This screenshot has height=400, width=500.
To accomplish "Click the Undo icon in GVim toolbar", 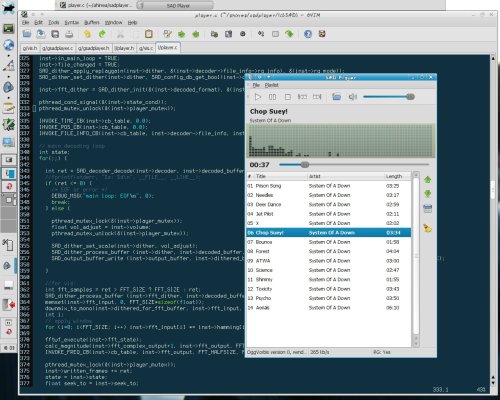I will [87, 34].
